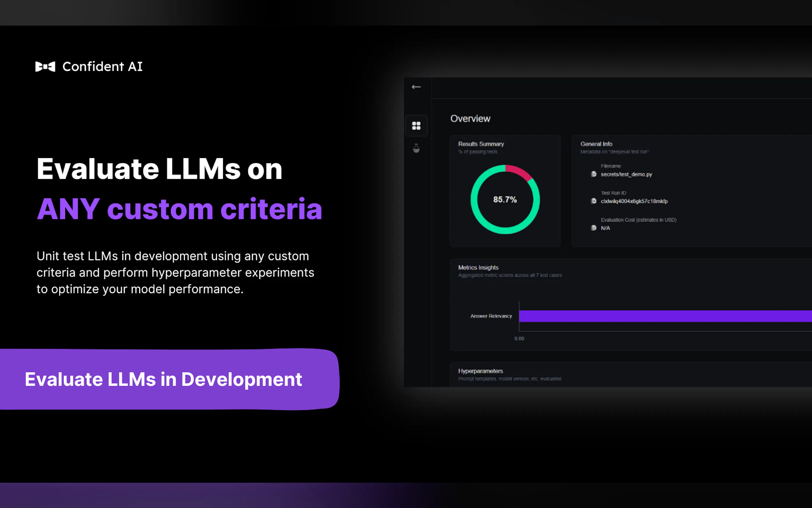Click the General Info card title
Screen dimensions: 812x508
(x=596, y=144)
